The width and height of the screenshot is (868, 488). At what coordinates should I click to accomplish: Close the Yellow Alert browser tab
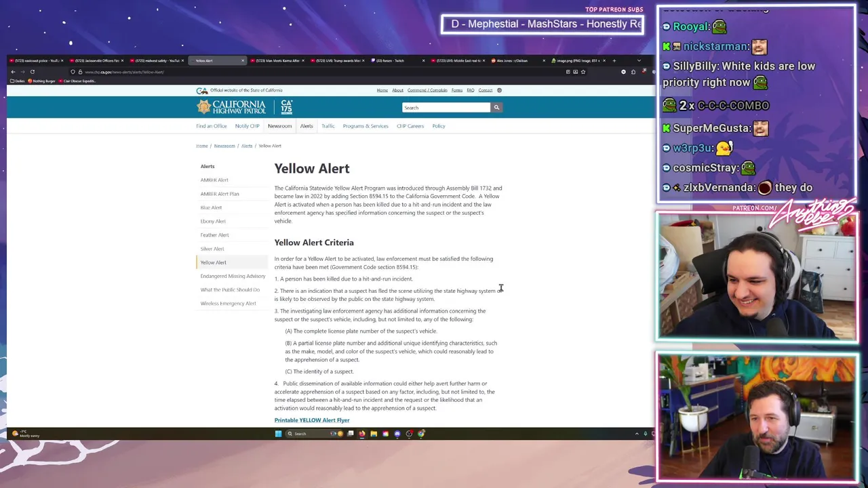[x=243, y=61]
